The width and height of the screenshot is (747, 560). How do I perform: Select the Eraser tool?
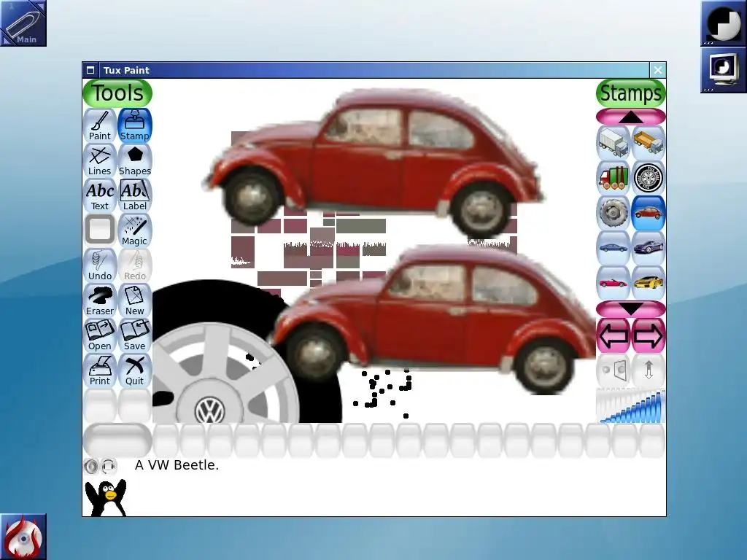[x=99, y=300]
